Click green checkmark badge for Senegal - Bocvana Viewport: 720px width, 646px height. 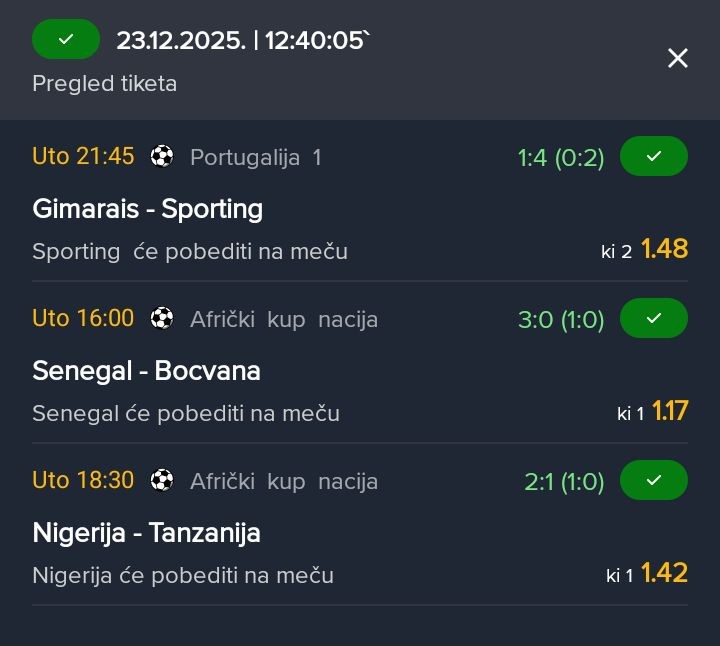coord(654,319)
